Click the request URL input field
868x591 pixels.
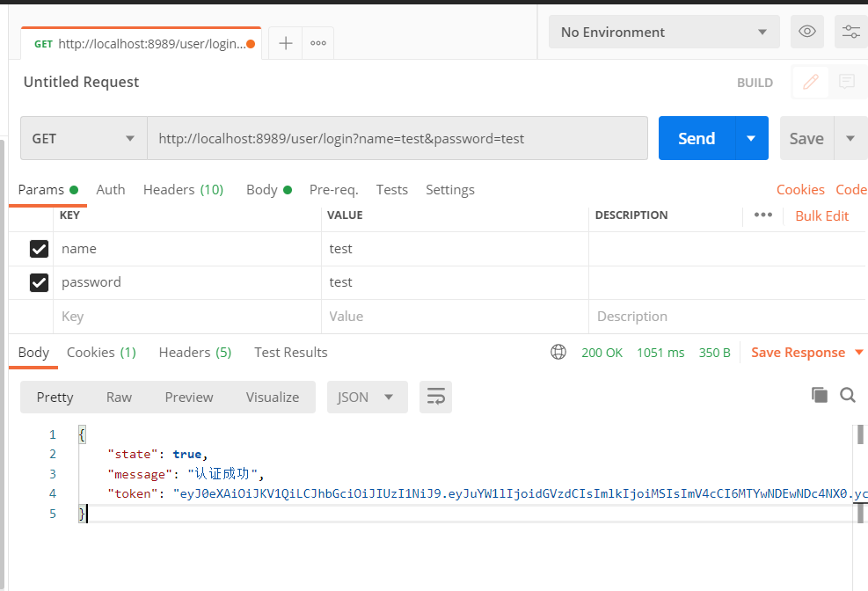click(x=397, y=138)
